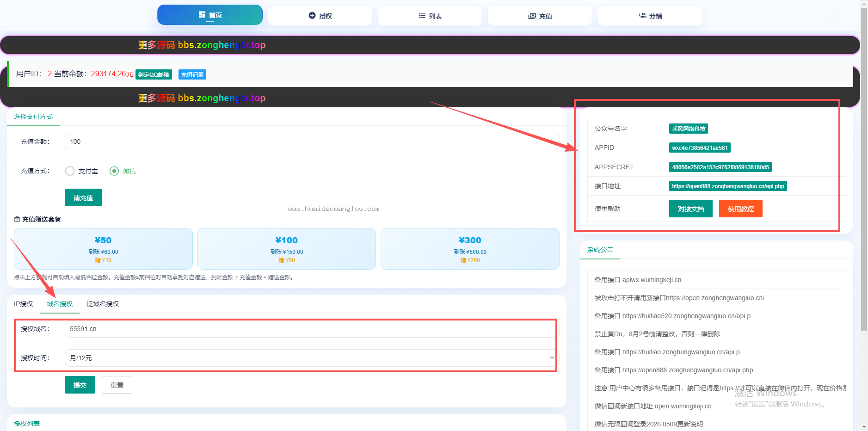The height and width of the screenshot is (431, 868).
Task: Open the 充值记录 recharge records button
Action: tap(192, 74)
